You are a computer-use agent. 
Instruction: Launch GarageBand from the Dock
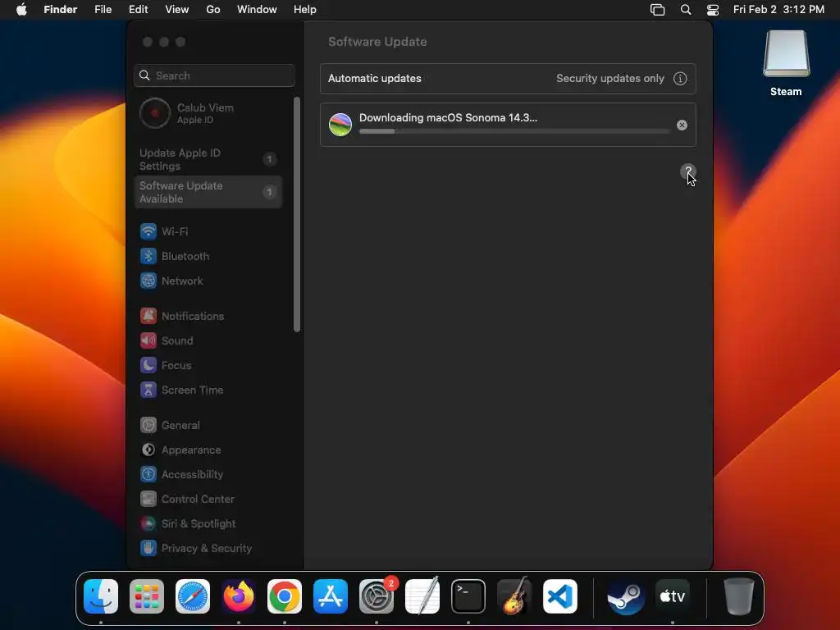pyautogui.click(x=514, y=596)
